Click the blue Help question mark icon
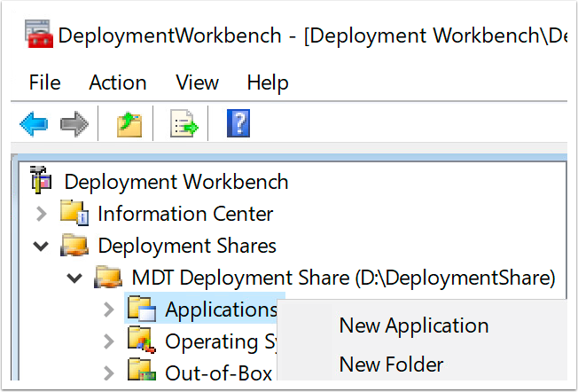The height and width of the screenshot is (392, 578). 238,123
